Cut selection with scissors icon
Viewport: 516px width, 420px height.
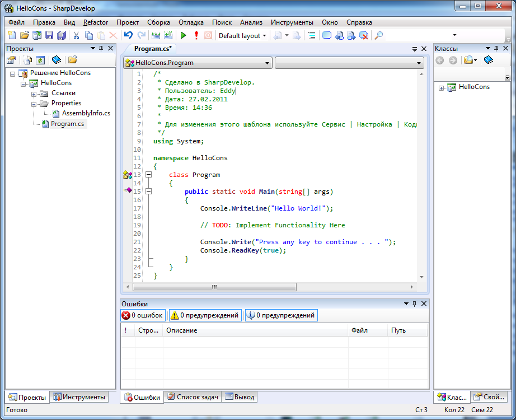click(76, 35)
